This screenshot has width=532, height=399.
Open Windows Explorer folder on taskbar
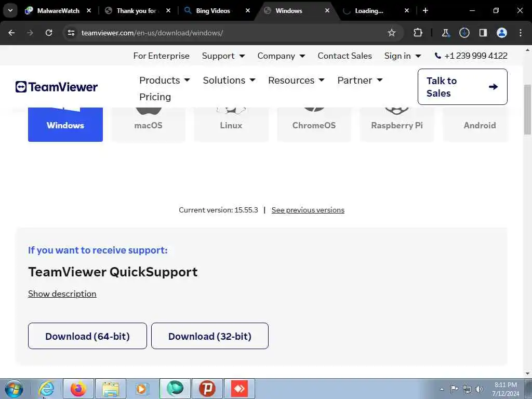point(111,389)
